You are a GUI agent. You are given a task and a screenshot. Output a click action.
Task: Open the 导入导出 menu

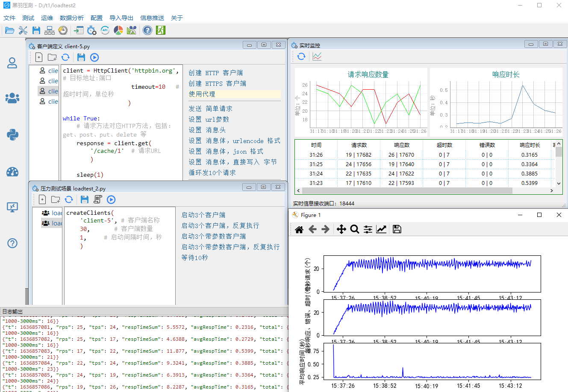[121, 18]
